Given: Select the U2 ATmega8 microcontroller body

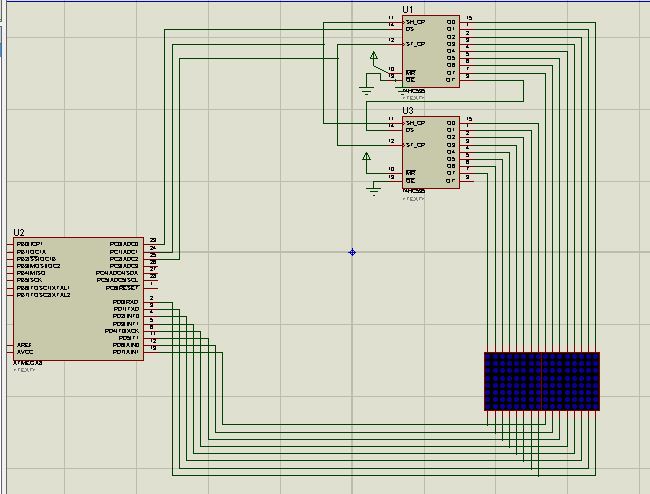Looking at the screenshot, I should (x=78, y=299).
